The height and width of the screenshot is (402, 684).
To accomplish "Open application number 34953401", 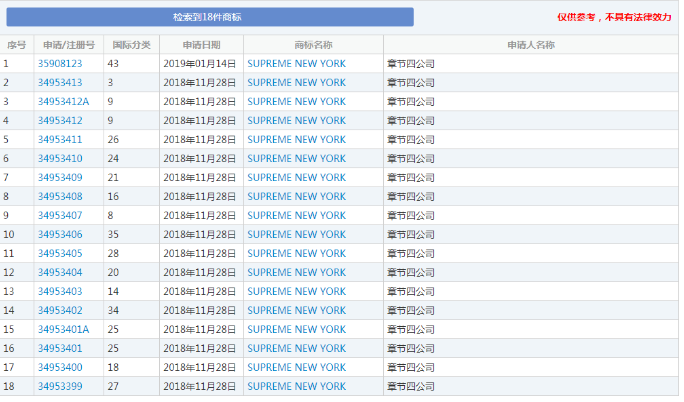I will (x=60, y=348).
